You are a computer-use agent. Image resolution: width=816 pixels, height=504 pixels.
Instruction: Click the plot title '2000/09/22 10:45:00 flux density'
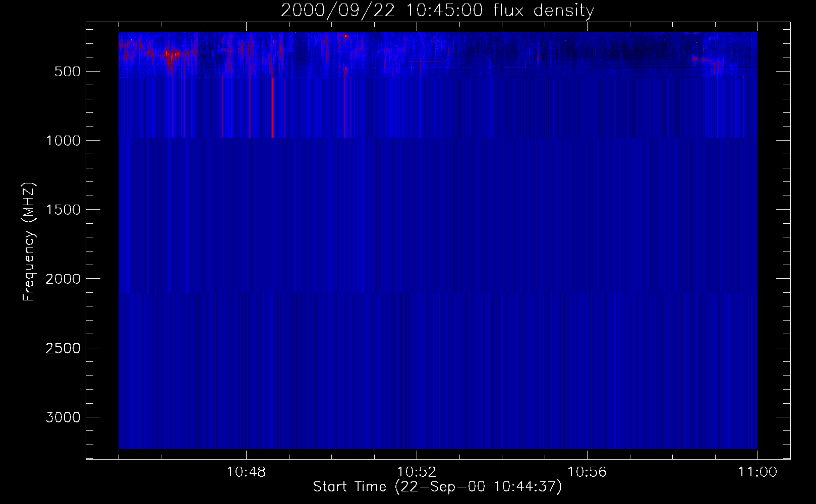click(437, 11)
